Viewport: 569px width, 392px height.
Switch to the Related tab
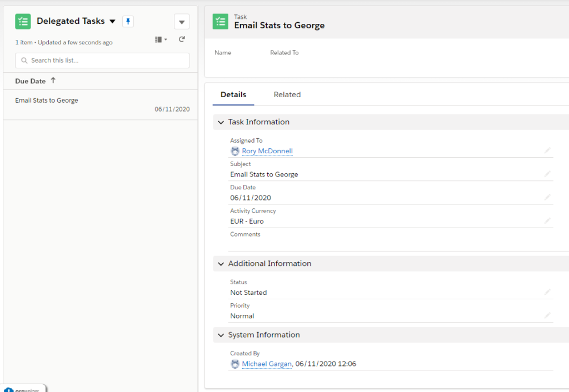click(287, 94)
